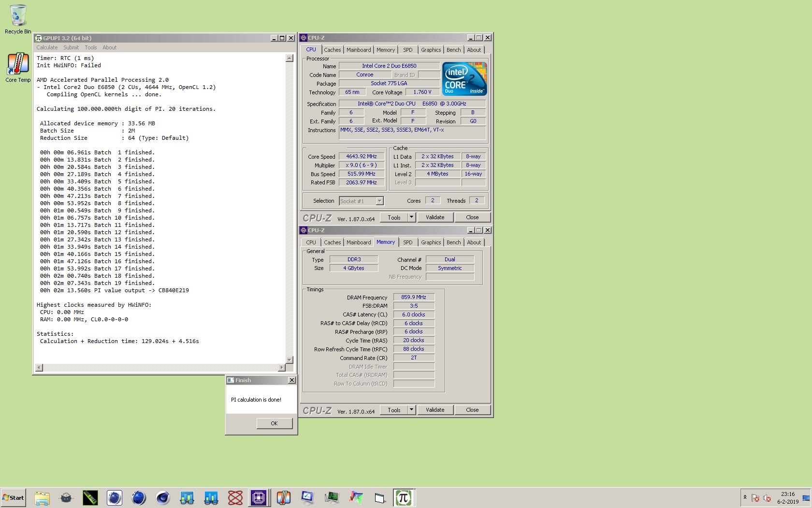Viewport: 812px width, 508px height.
Task: Switch to Caches tab in upper CPU-Z
Action: [x=333, y=50]
